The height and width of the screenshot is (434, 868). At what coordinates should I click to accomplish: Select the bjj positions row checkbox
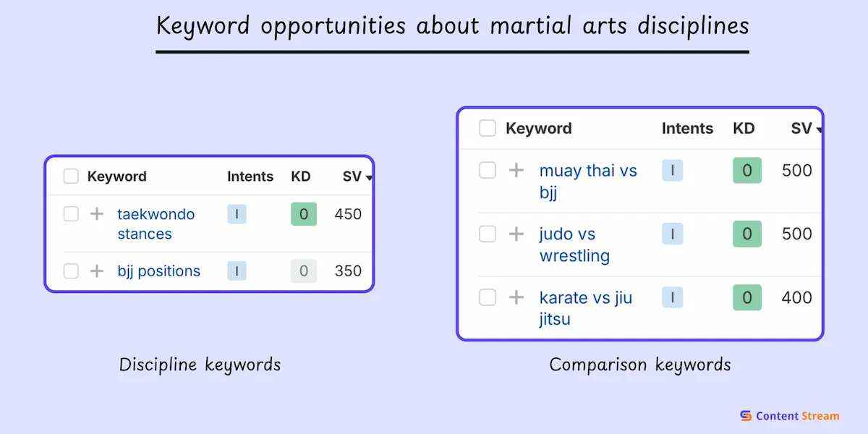[71, 271]
